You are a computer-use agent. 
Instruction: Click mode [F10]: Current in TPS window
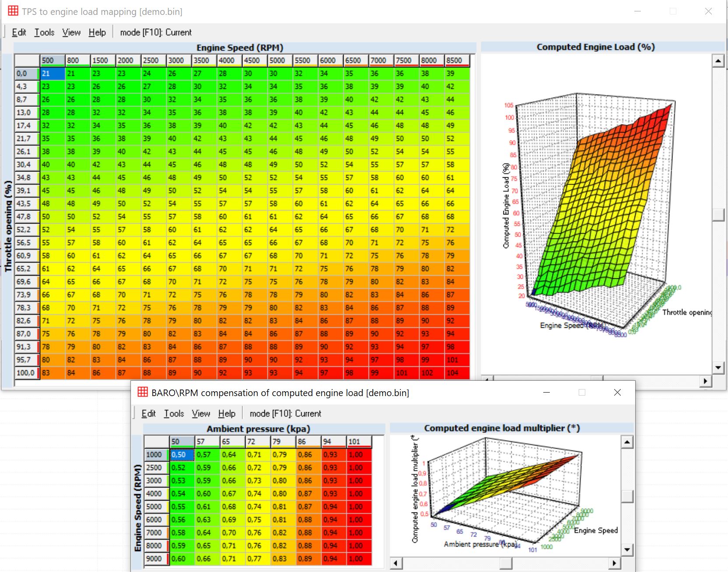point(156,32)
